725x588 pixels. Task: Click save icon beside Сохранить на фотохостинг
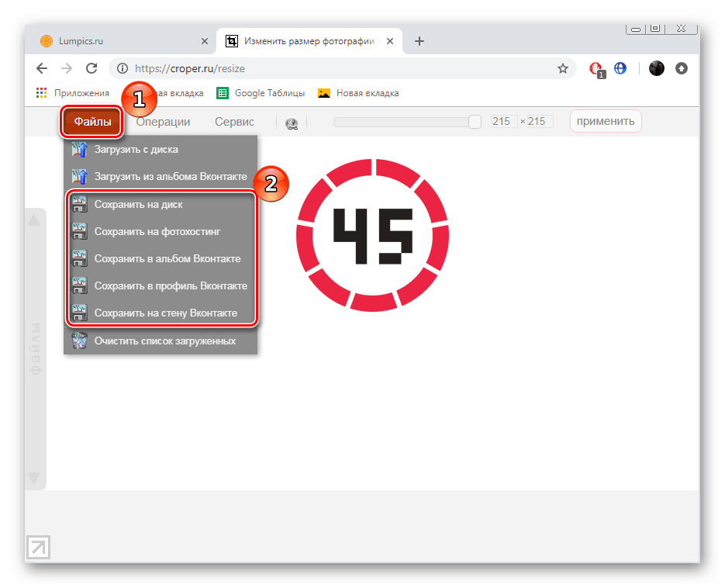pyautogui.click(x=80, y=231)
